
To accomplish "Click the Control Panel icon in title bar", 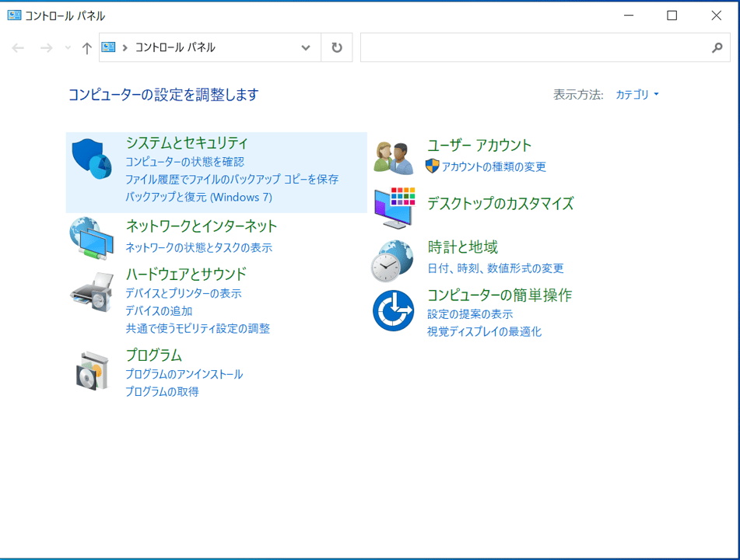I will pos(14,16).
